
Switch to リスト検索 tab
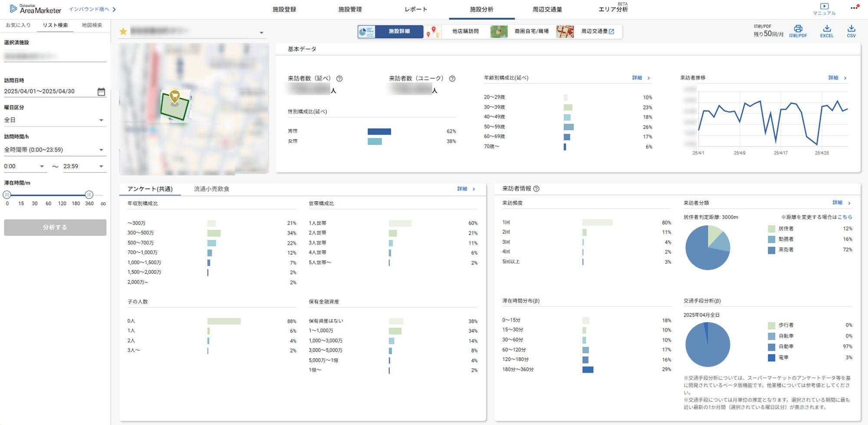point(55,25)
